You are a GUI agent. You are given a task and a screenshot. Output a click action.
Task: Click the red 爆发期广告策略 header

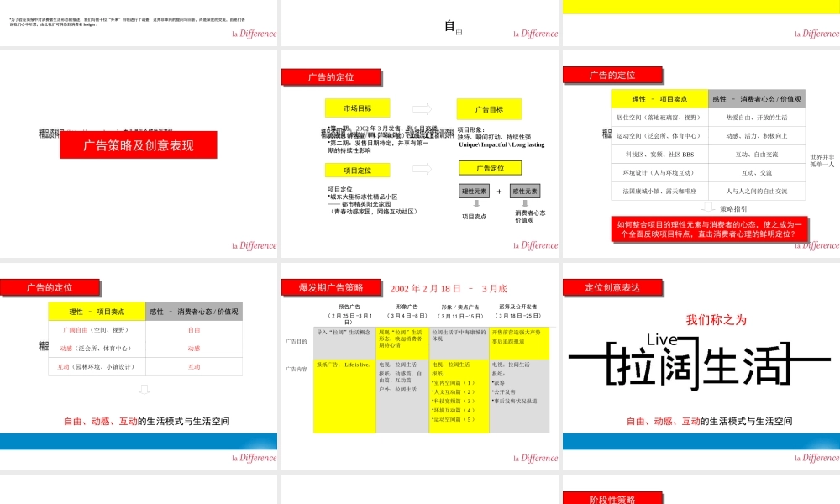[331, 287]
